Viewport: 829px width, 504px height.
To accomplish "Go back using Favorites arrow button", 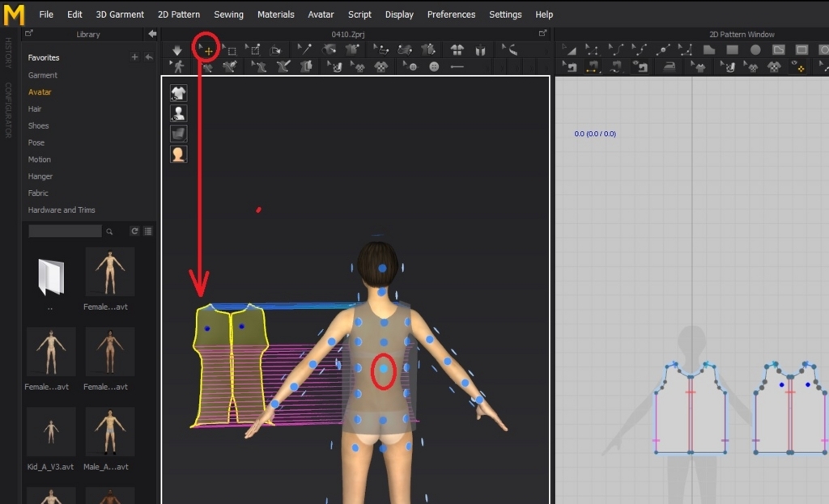I will 149,57.
